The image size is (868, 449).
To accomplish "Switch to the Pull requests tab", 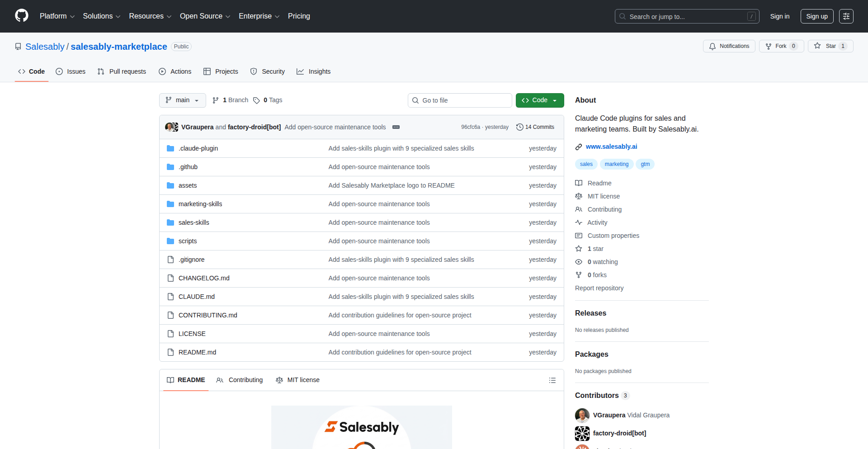I will [x=122, y=71].
